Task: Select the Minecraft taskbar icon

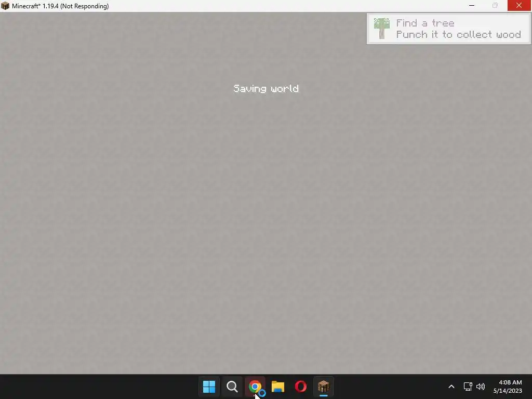Action: [x=323, y=387]
